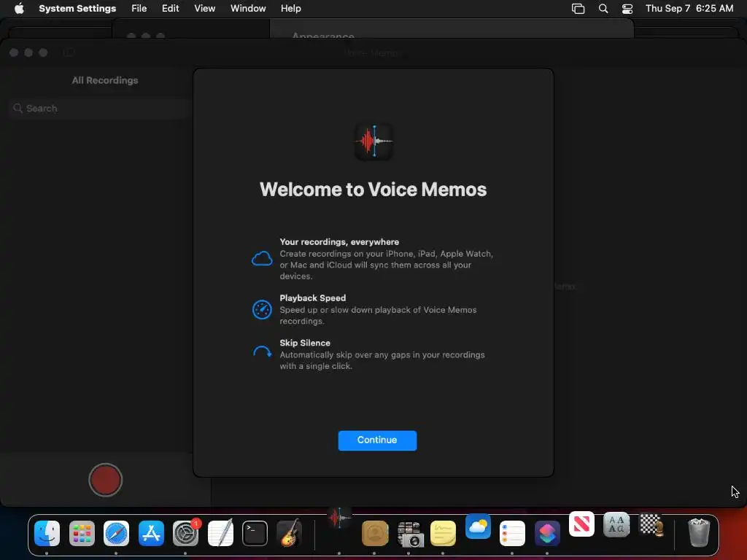Open Finder from the Dock
The height and width of the screenshot is (560, 747).
(47, 533)
